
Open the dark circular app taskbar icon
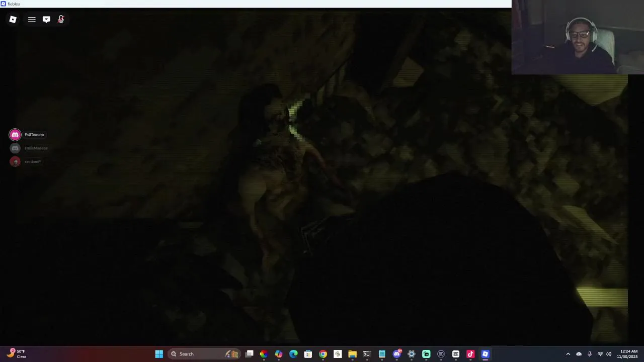[441, 354]
